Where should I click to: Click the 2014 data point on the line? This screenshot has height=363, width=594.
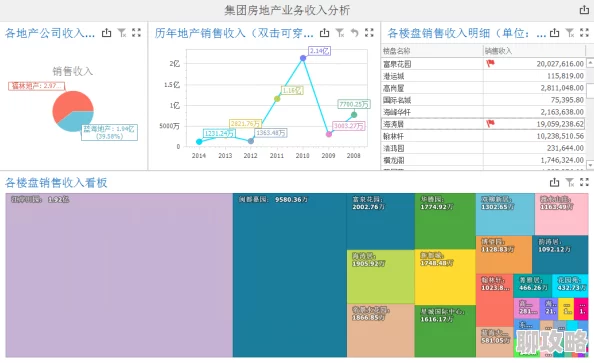pos(199,142)
